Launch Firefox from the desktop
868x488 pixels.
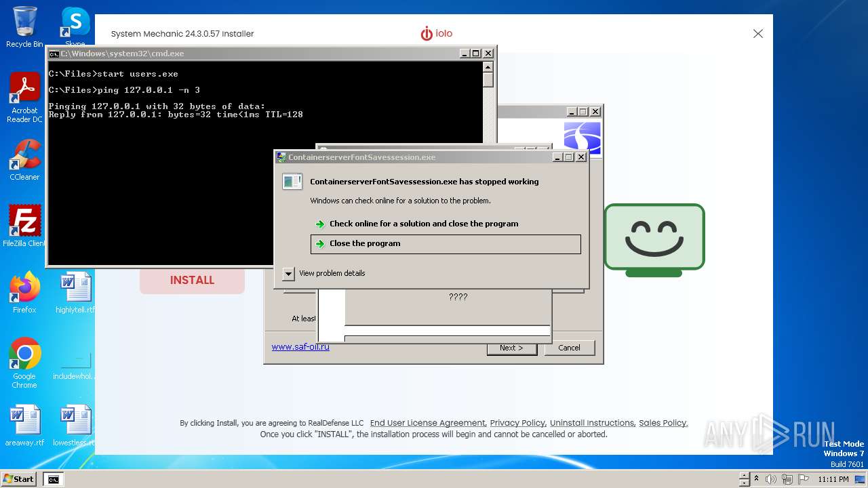[x=24, y=293]
